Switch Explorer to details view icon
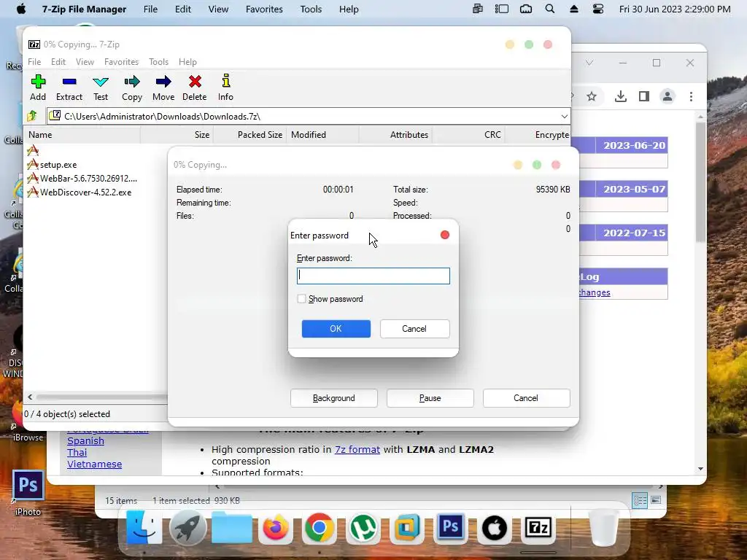747x560 pixels. (640, 500)
